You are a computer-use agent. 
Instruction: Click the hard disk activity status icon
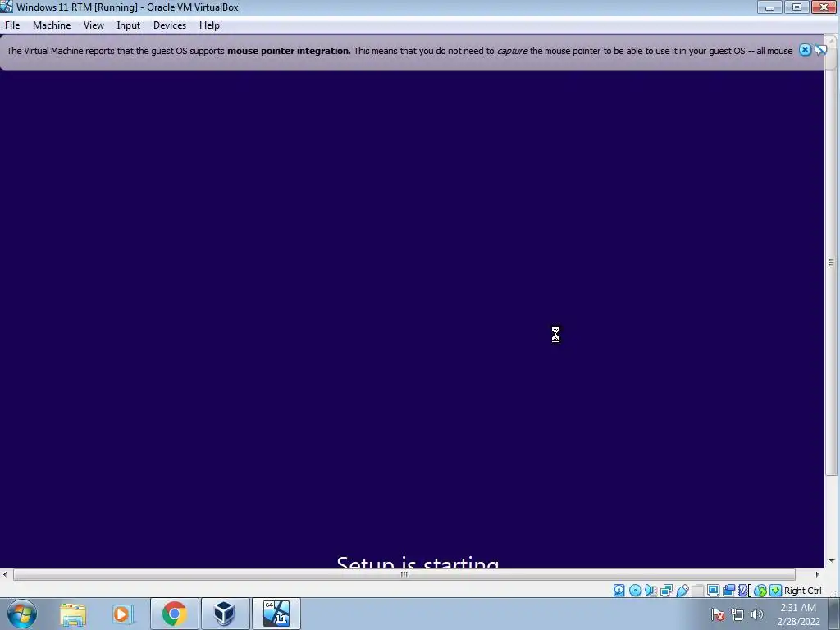tap(619, 591)
